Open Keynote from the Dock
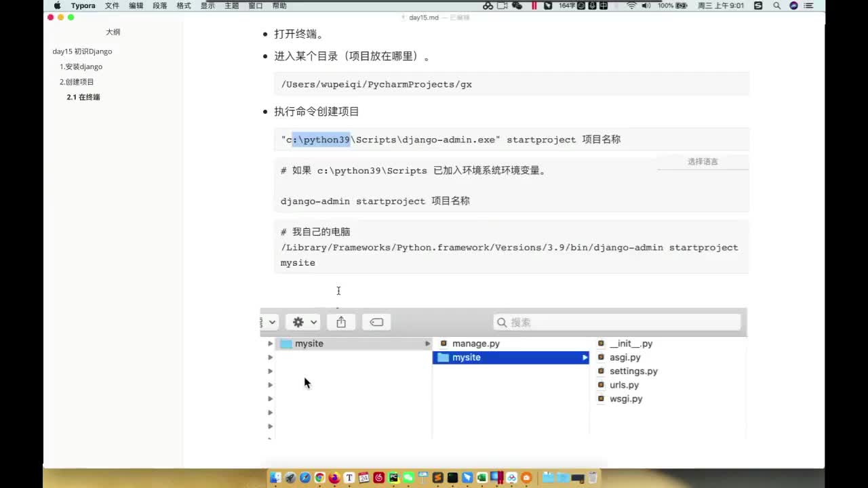The image size is (868, 488). pyautogui.click(x=423, y=478)
